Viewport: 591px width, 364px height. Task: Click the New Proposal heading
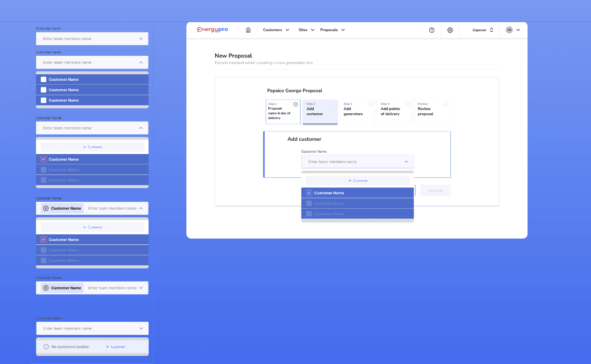[x=233, y=56]
